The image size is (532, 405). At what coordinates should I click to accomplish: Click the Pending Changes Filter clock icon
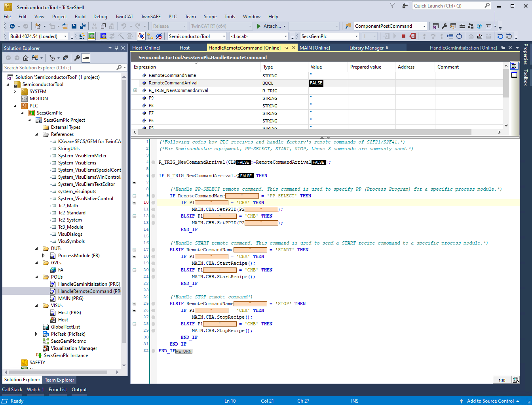[x=52, y=58]
